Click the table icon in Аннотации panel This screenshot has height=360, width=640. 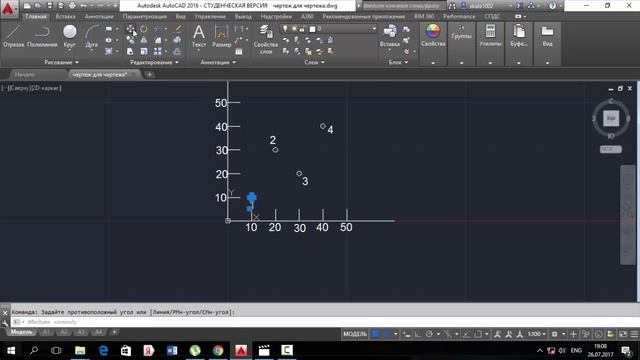[238, 51]
